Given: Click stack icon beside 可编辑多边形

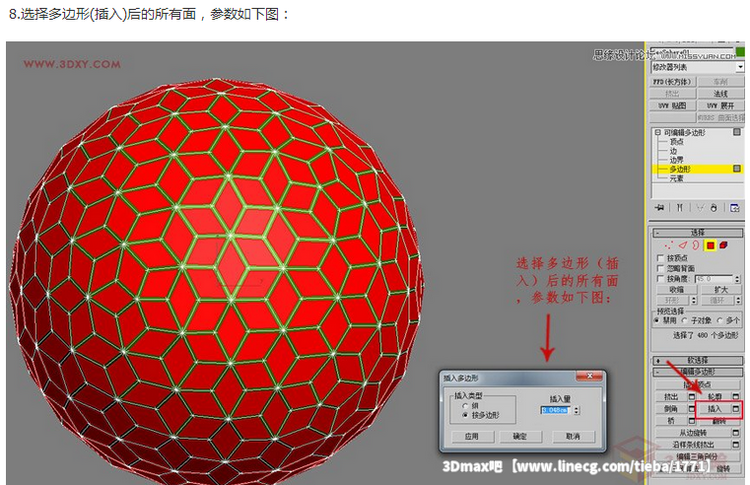Looking at the screenshot, I should [737, 132].
